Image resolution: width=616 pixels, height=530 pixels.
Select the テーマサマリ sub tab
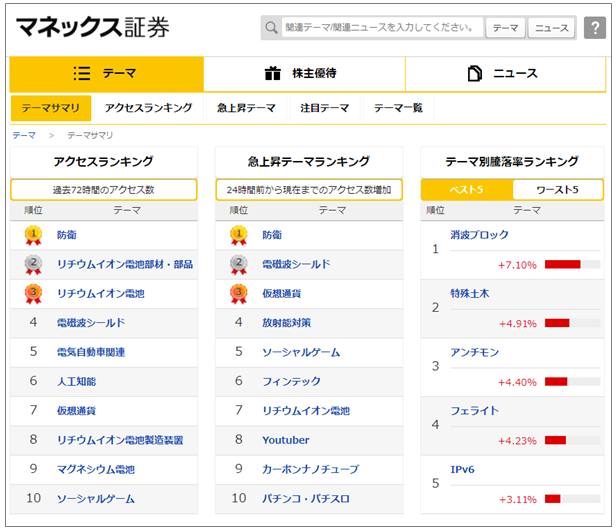(51, 108)
